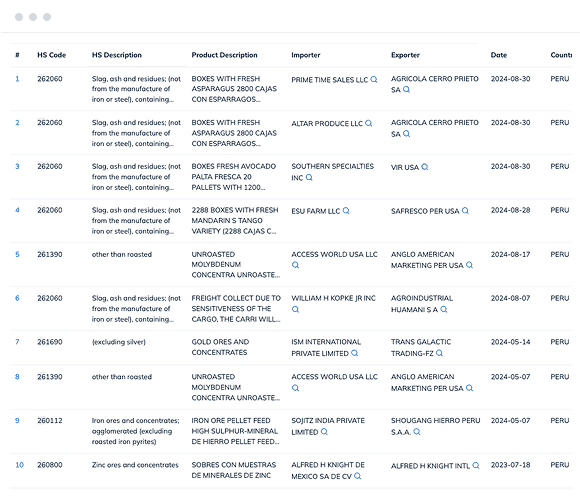The image size is (580, 500).
Task: Click search icon beside SOJITZ INDIA PRIVATE LIMITED
Action: (x=324, y=432)
